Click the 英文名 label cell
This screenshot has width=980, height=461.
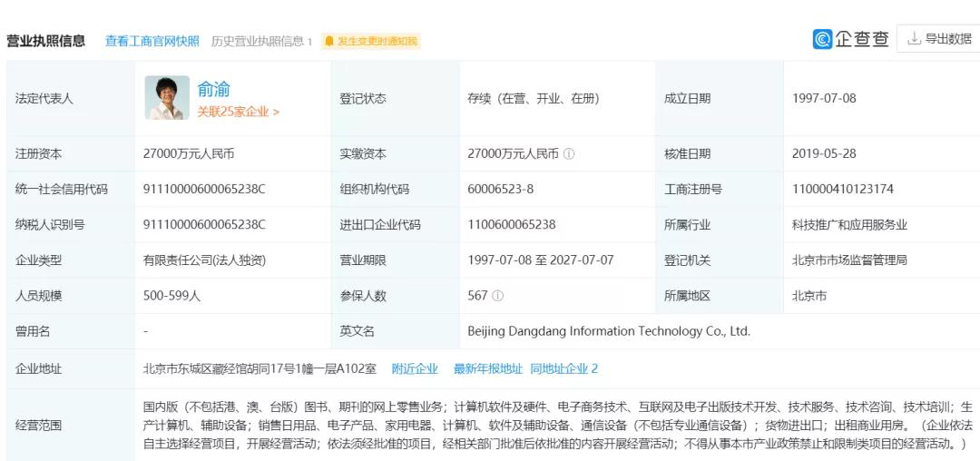[x=396, y=332]
